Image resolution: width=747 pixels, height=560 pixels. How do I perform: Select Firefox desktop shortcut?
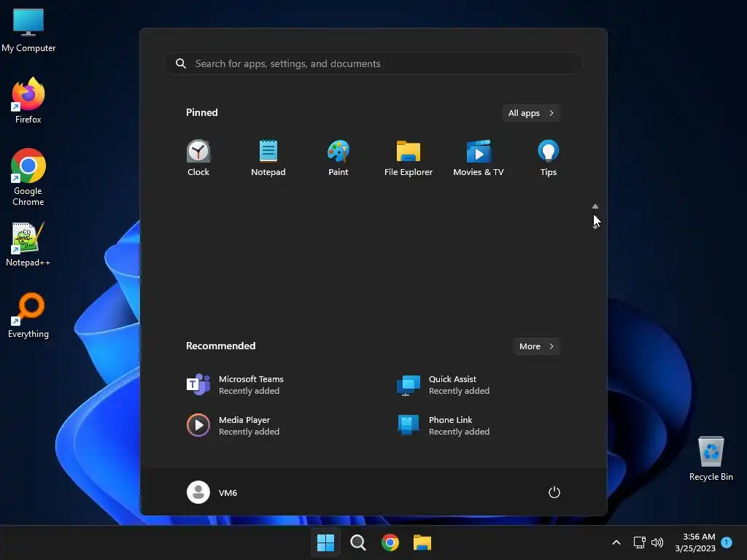tap(28, 101)
